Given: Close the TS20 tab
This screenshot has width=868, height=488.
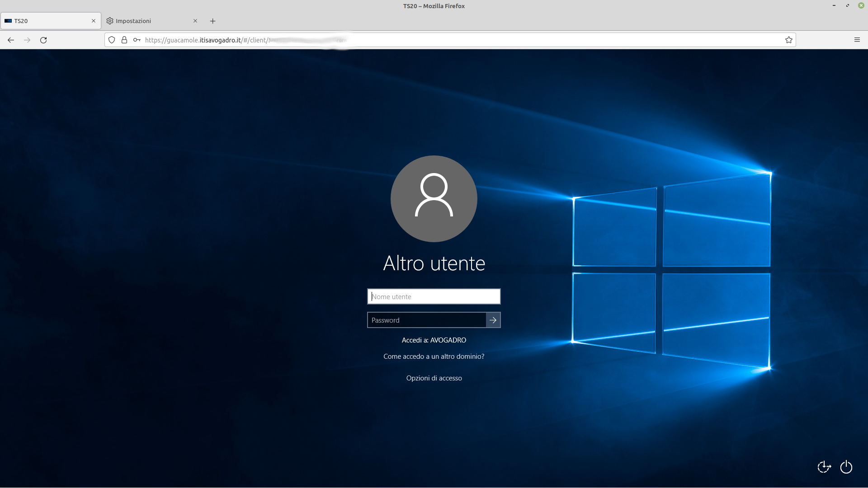Looking at the screenshot, I should click(x=94, y=21).
